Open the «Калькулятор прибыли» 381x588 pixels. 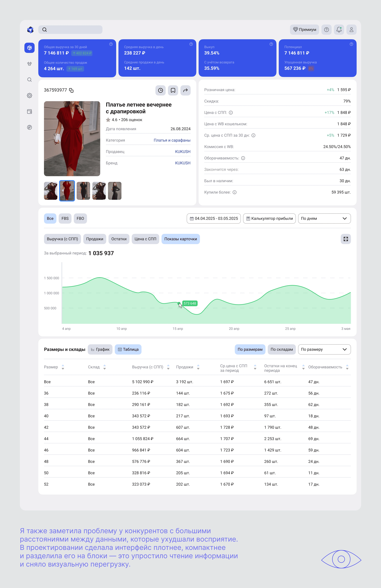(269, 218)
